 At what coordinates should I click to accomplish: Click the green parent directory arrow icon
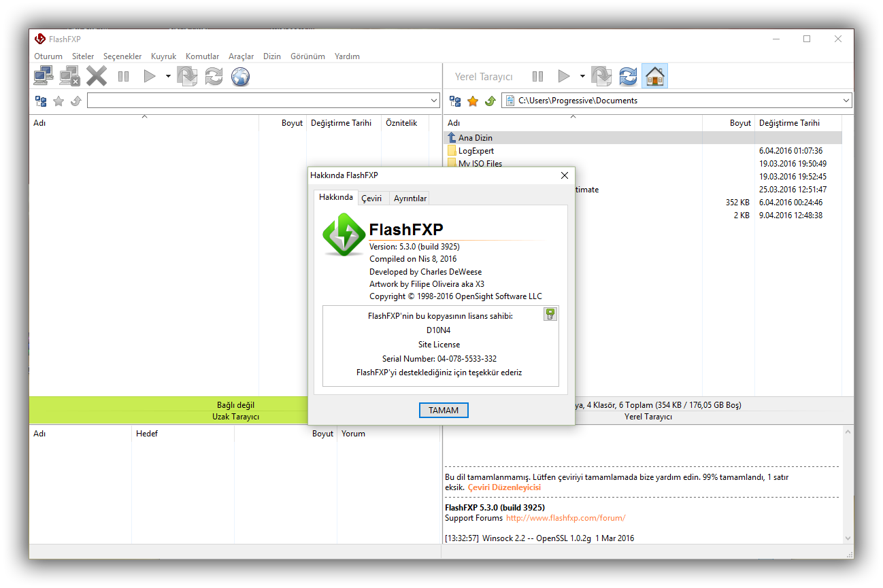pyautogui.click(x=490, y=101)
